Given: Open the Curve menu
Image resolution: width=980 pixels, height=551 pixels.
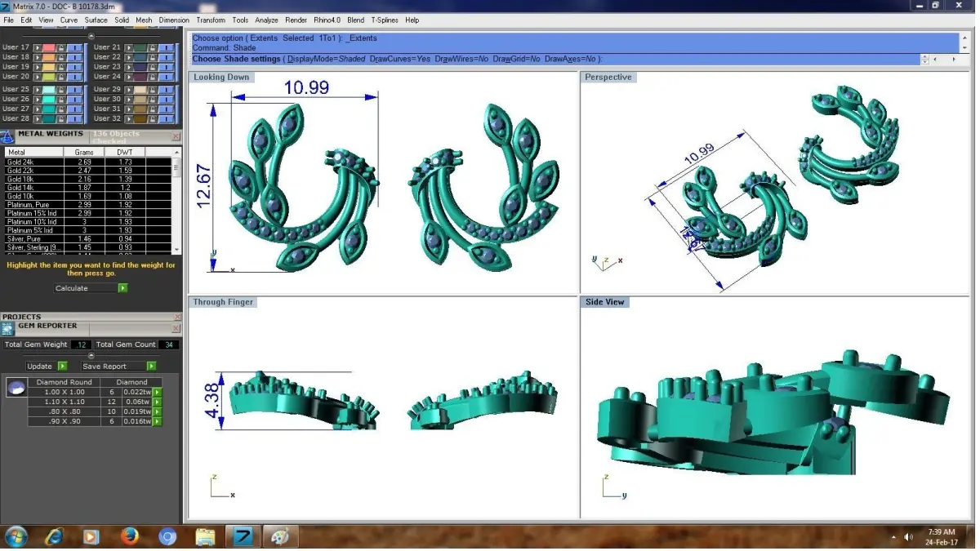Looking at the screenshot, I should [x=69, y=20].
